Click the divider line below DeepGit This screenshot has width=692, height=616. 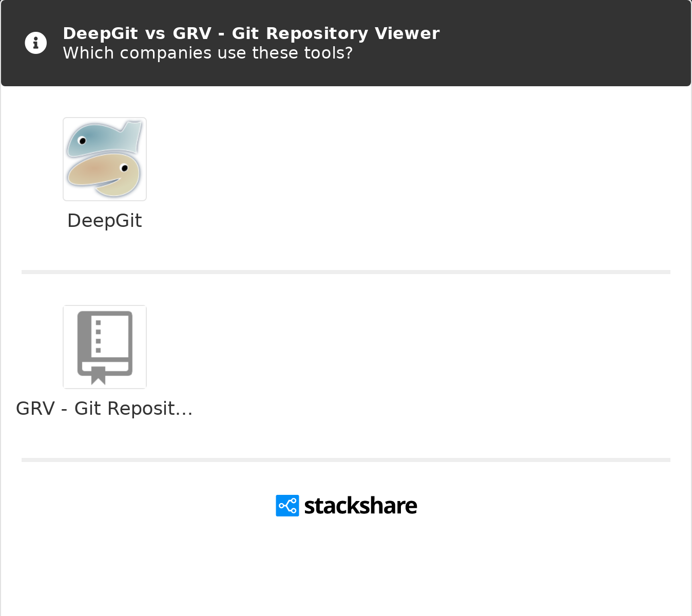[346, 272]
